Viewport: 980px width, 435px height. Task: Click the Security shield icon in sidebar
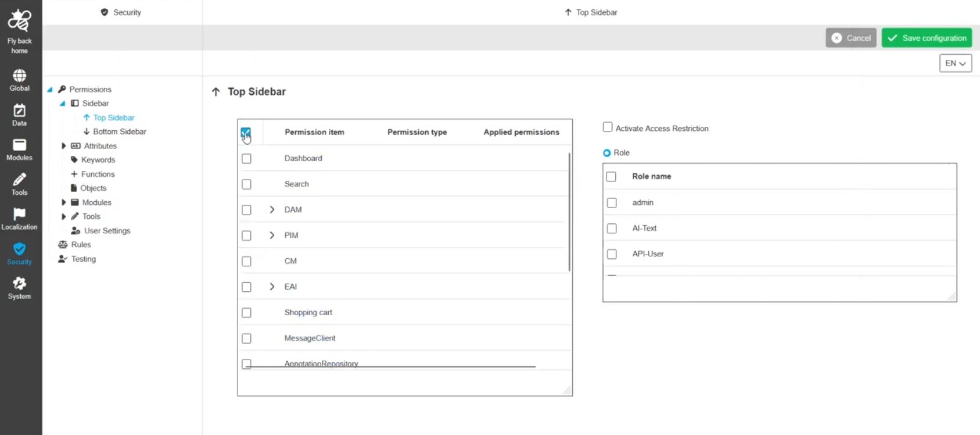coord(19,249)
